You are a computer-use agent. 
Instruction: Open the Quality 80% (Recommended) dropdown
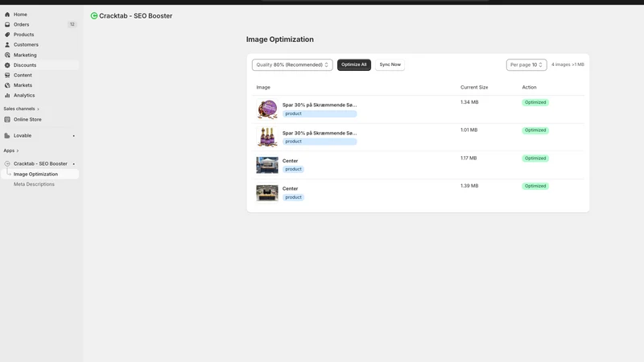coord(292,65)
